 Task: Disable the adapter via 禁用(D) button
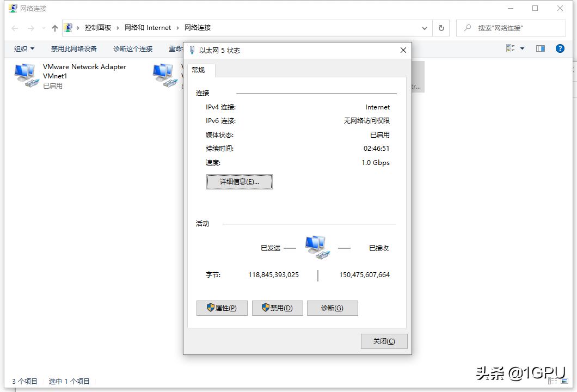pos(278,308)
